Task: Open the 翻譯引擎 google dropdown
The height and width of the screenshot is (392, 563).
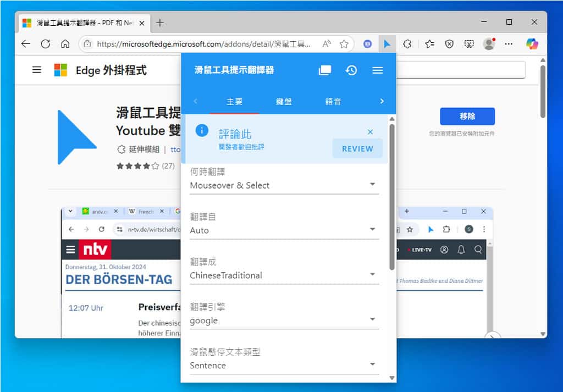Action: click(x=284, y=320)
